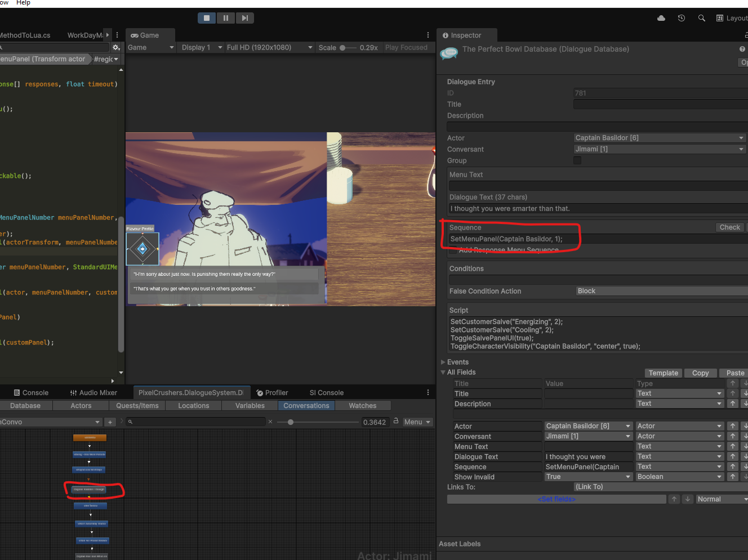Viewport: 748px width, 560px height.
Task: Advance one frame with the step button
Action: click(x=244, y=18)
